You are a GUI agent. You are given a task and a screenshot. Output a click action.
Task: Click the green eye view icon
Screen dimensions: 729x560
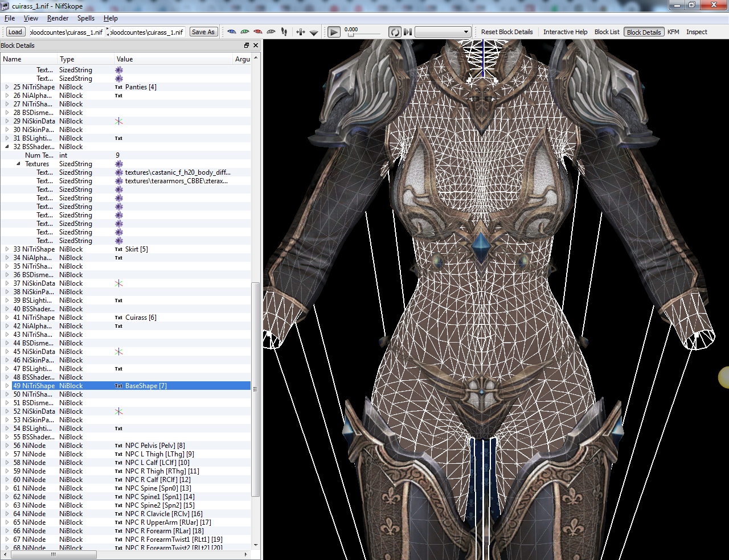pyautogui.click(x=245, y=32)
